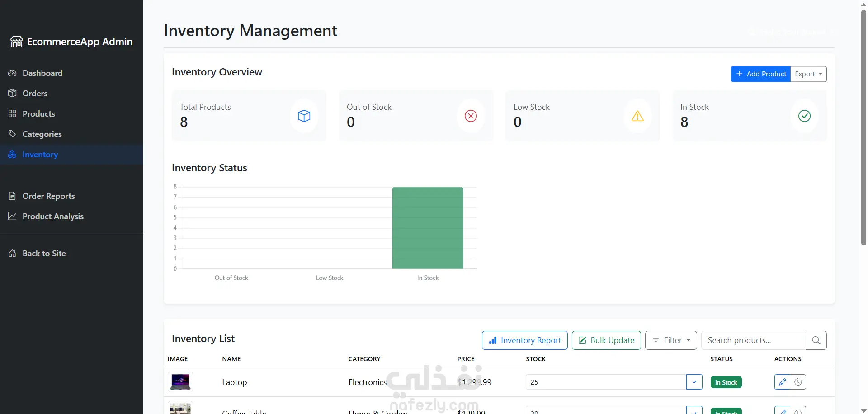Screen dimensions: 868x414
Task: Open stock history clock icon for Laptop
Action: pos(798,382)
